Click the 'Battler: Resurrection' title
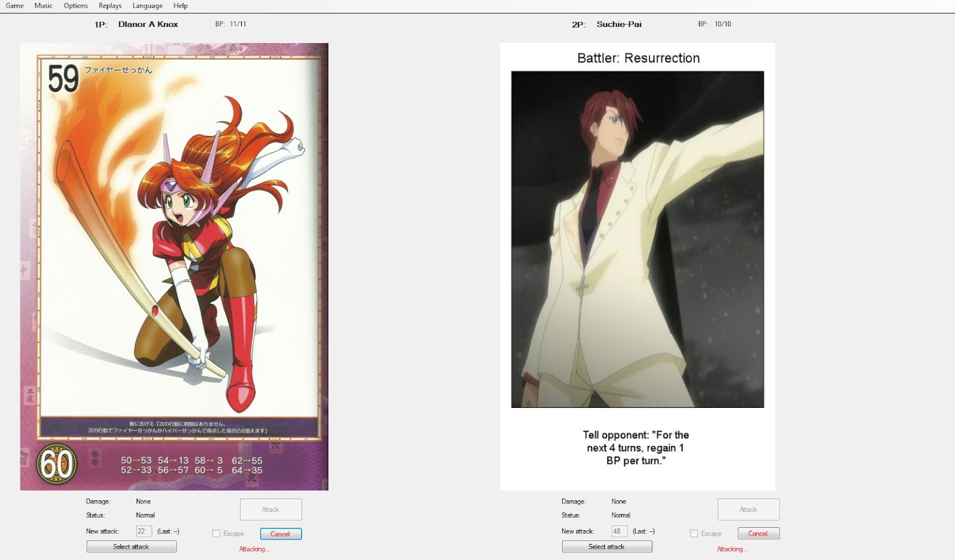The height and width of the screenshot is (560, 955). click(x=639, y=58)
